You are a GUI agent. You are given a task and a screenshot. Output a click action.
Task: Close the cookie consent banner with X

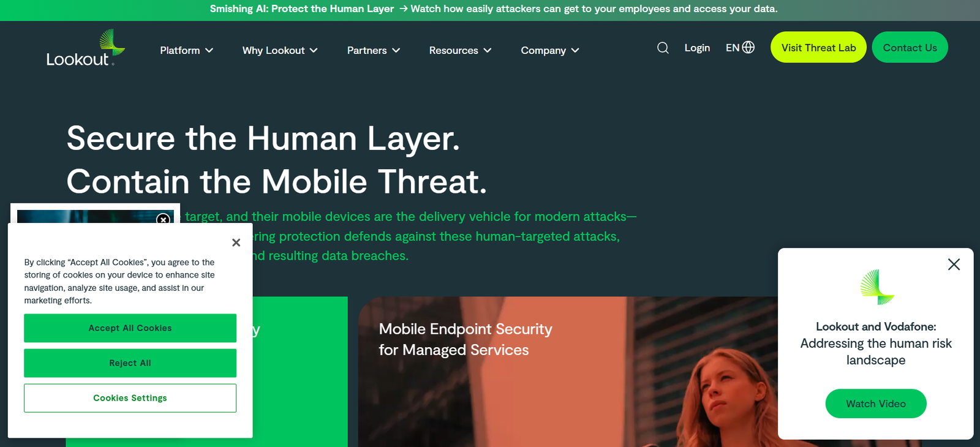pos(236,242)
